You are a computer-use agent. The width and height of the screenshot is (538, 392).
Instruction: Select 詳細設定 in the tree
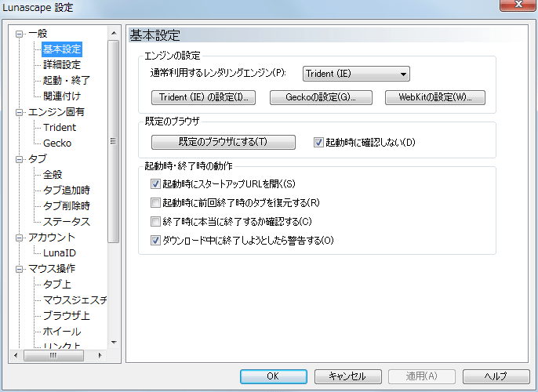pos(62,65)
